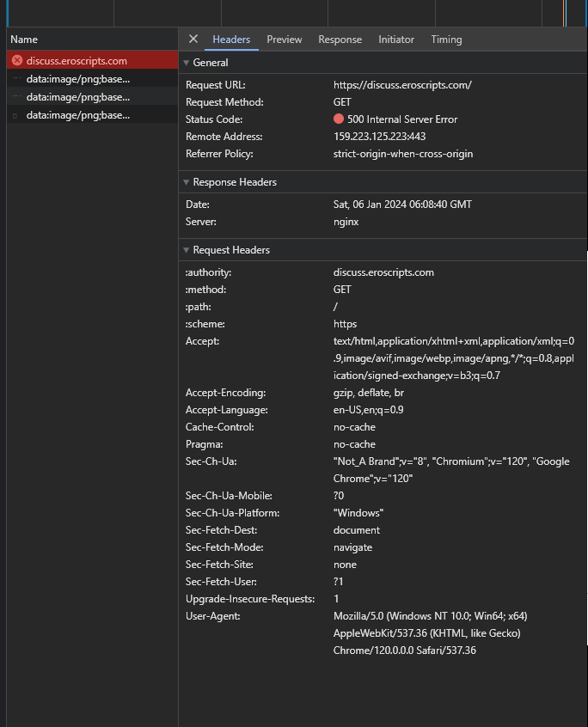Collapse the General section triangle
The width and height of the screenshot is (588, 727).
[x=186, y=63]
